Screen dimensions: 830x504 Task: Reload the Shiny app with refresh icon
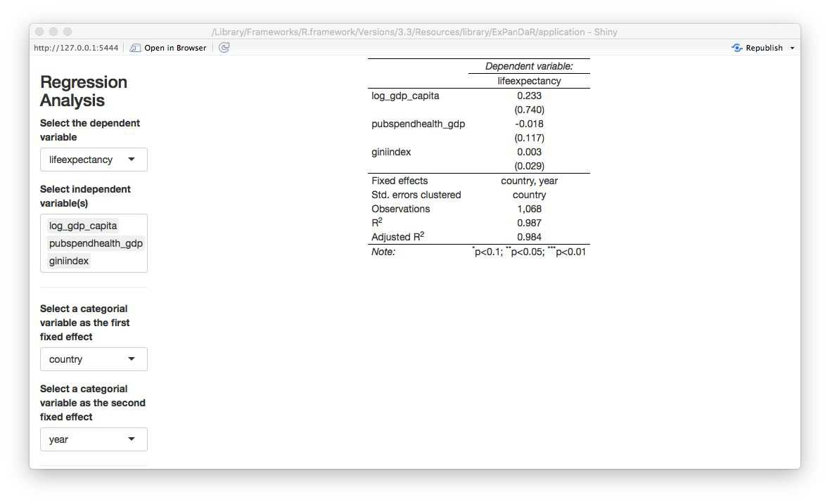pyautogui.click(x=224, y=48)
